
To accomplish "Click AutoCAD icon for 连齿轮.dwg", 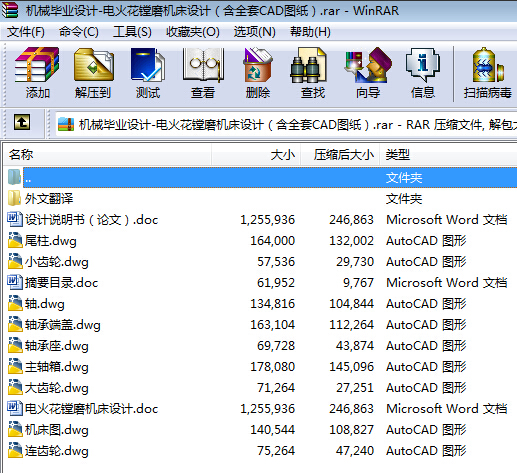I will tap(15, 450).
